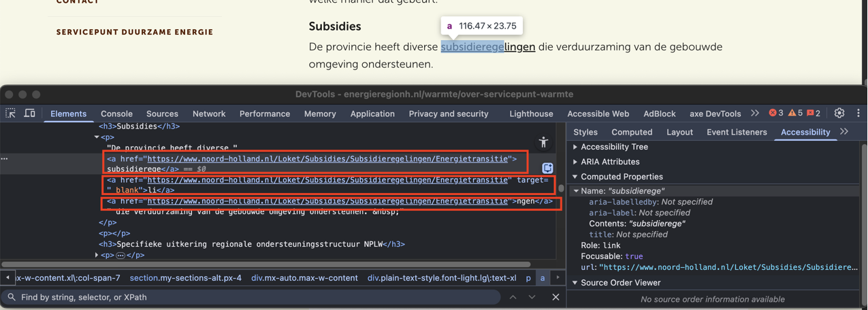Switch to the Console tab
Image resolution: width=868 pixels, height=310 pixels.
(116, 114)
